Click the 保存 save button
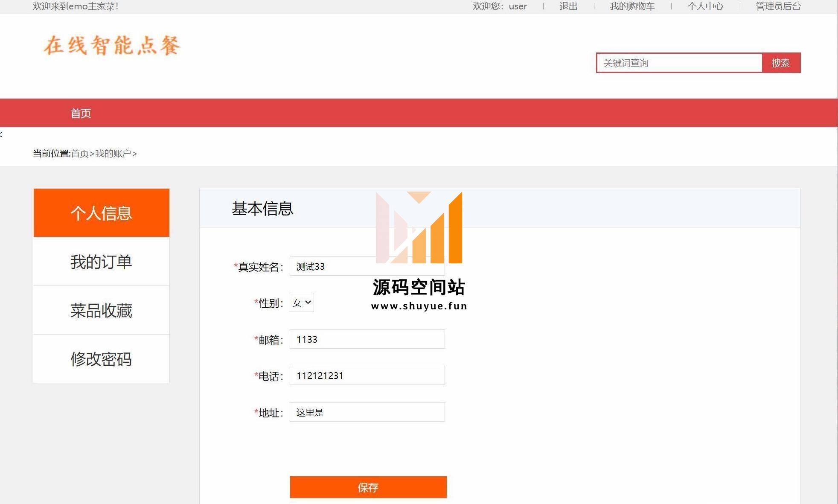Viewport: 838px width, 504px height. [368, 487]
